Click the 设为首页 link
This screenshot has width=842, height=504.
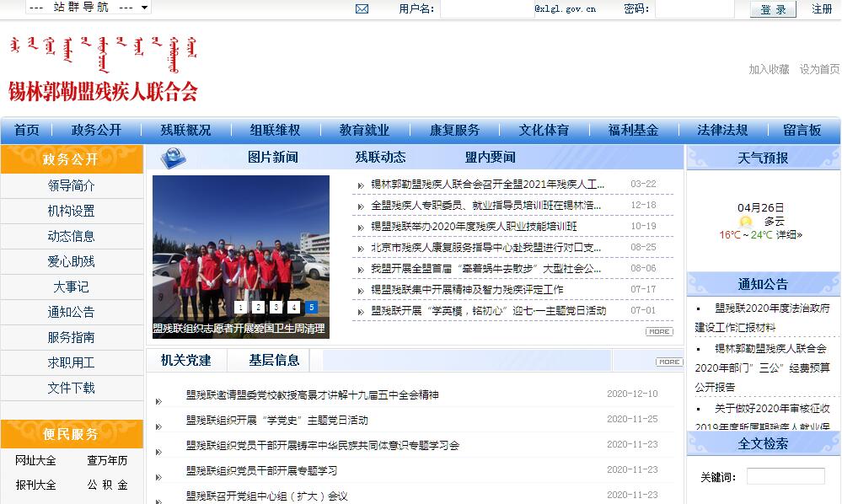pos(819,69)
